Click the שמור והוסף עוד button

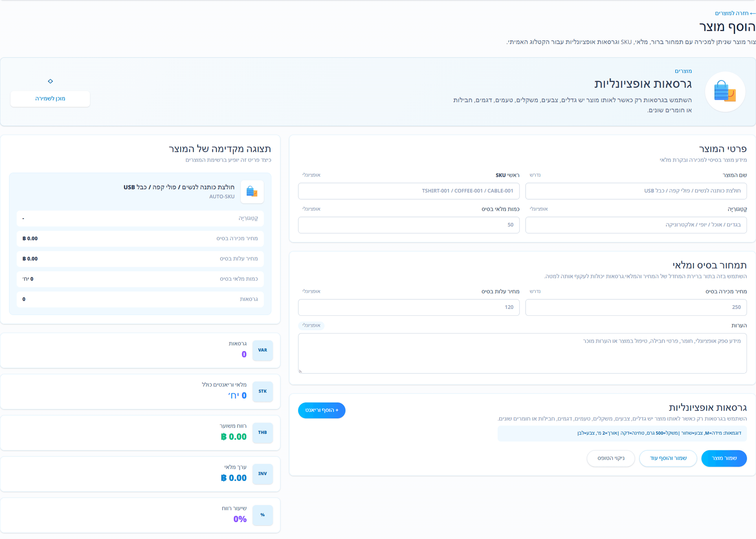(x=668, y=458)
